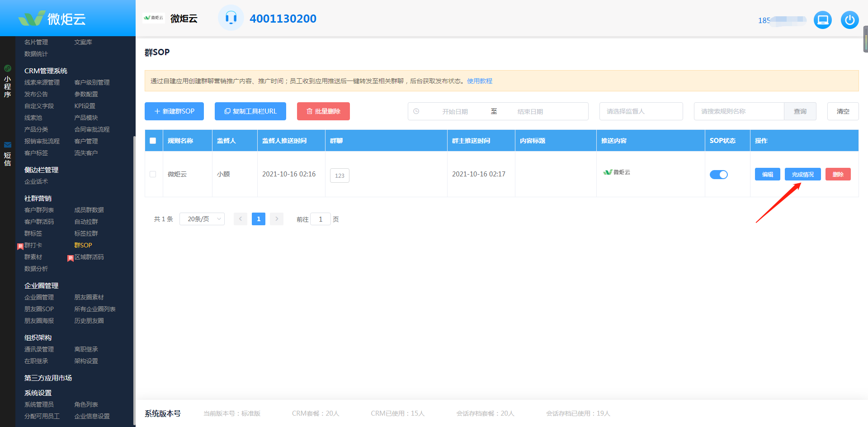Open 企业话术 in the sidebar

pos(36,181)
